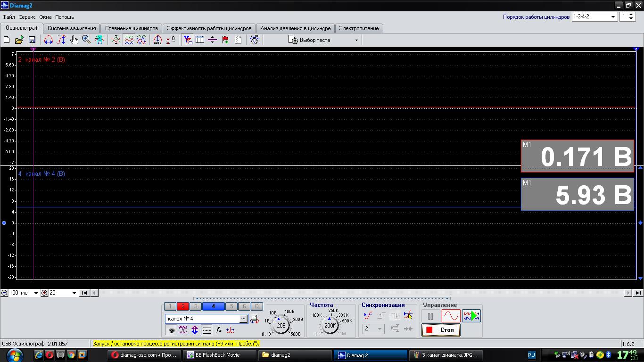The image size is (644, 362).
Task: Activate the hand pan tool
Action: 74,40
